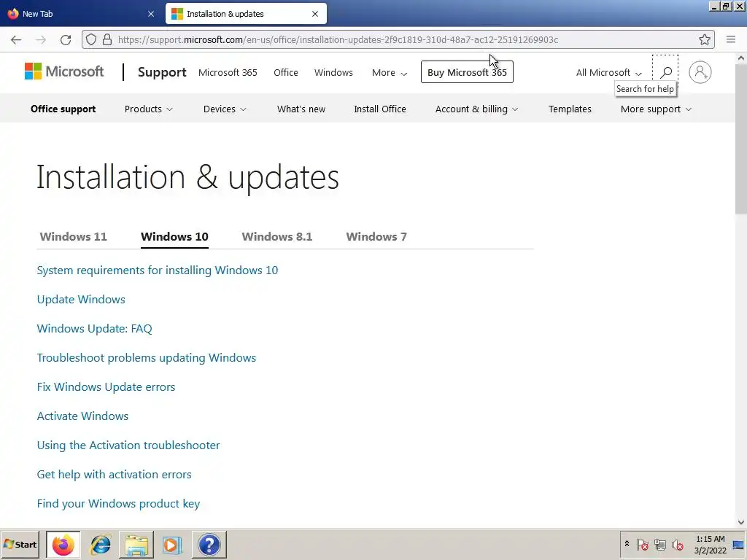
Task: Launch Internet Explorer from taskbar
Action: [100, 544]
